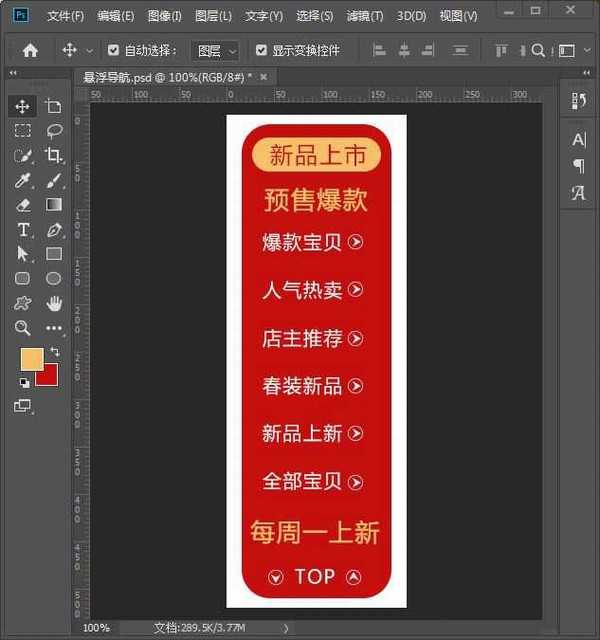Pick the Eyedropper tool

(x=22, y=180)
